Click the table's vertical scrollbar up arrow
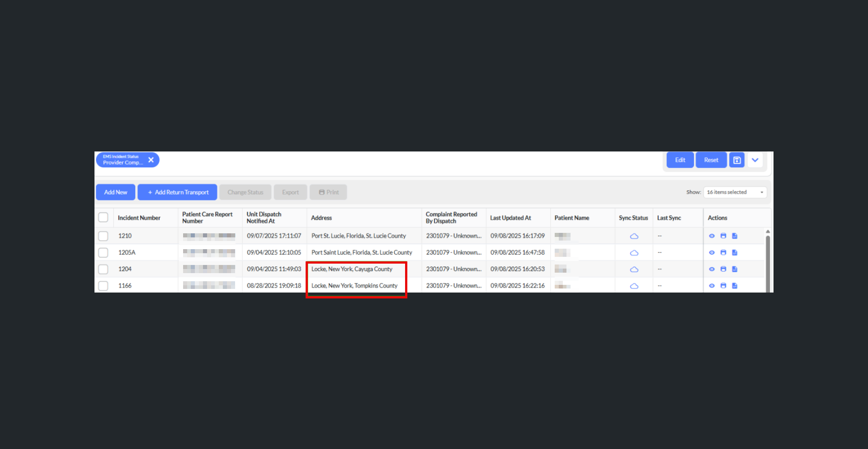 (x=768, y=232)
